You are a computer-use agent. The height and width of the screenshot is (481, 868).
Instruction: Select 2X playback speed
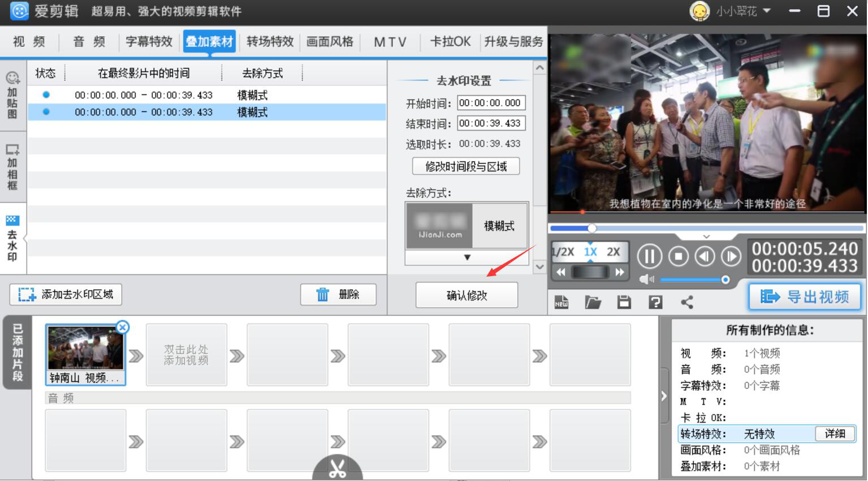click(614, 252)
